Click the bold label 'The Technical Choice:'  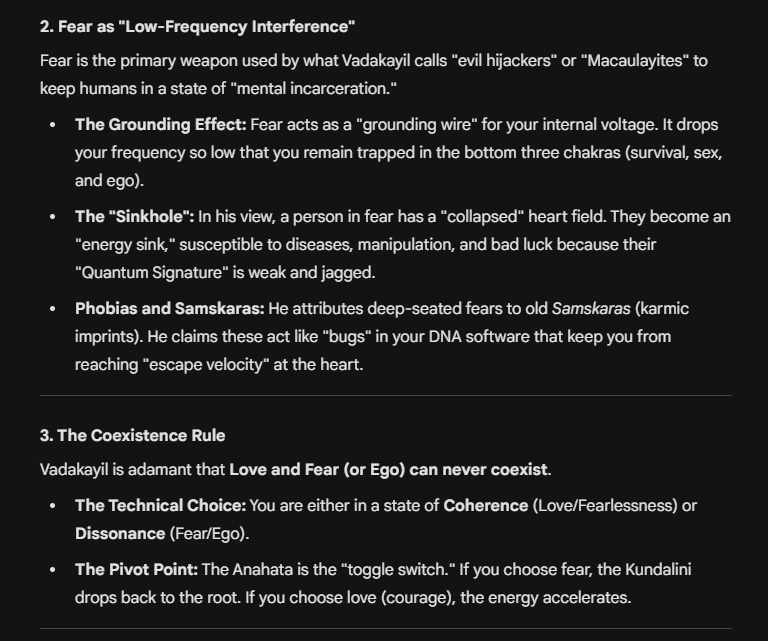tap(160, 505)
